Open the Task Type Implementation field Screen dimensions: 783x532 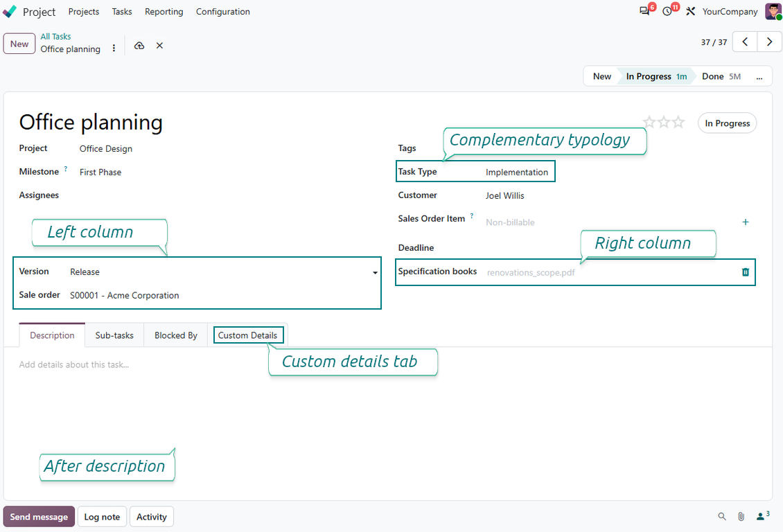(x=517, y=172)
